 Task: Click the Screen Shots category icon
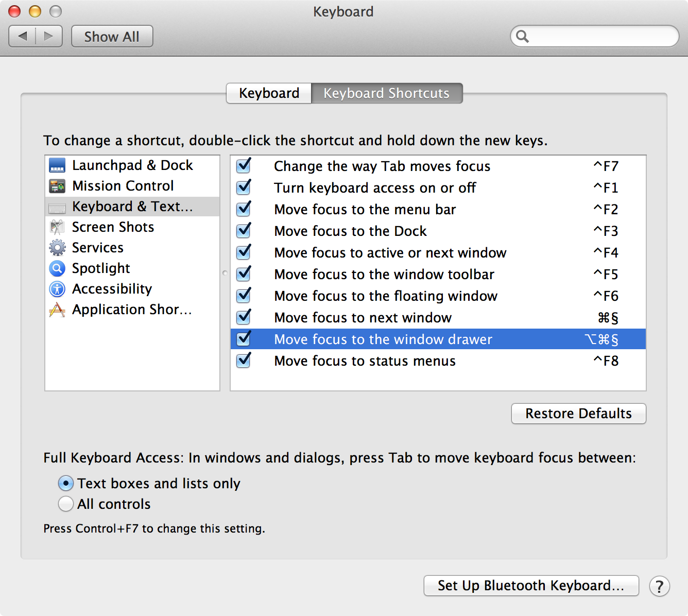pyautogui.click(x=57, y=227)
